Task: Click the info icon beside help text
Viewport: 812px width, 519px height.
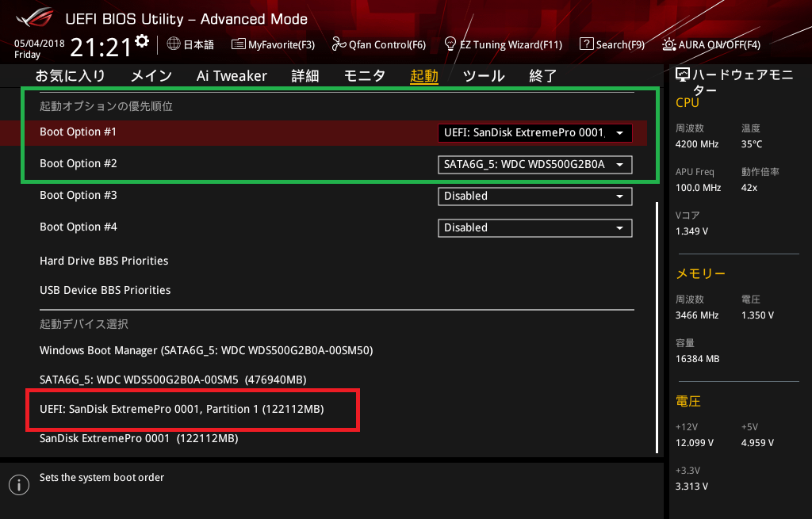Action: point(19,485)
